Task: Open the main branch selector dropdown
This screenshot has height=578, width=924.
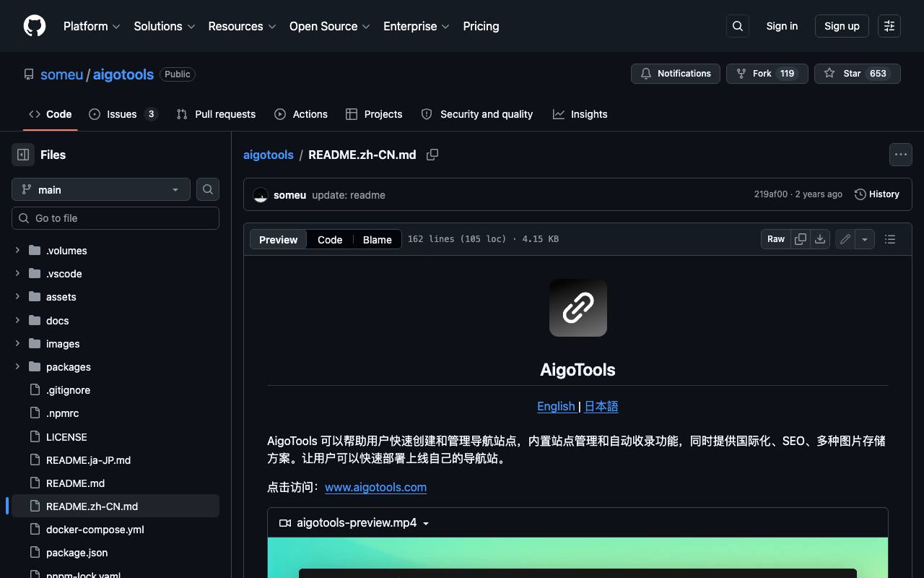Action: (101, 189)
